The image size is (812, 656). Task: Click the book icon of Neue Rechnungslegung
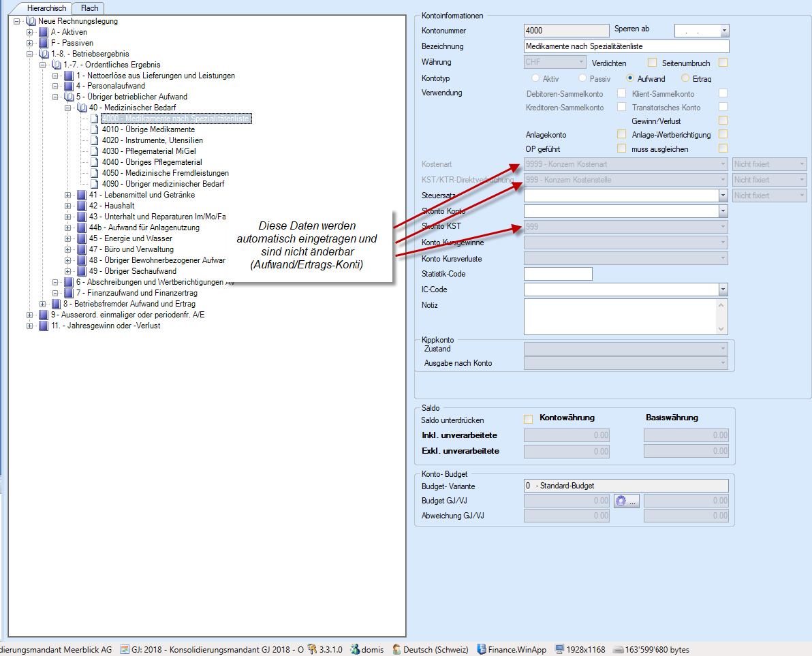coord(31,21)
